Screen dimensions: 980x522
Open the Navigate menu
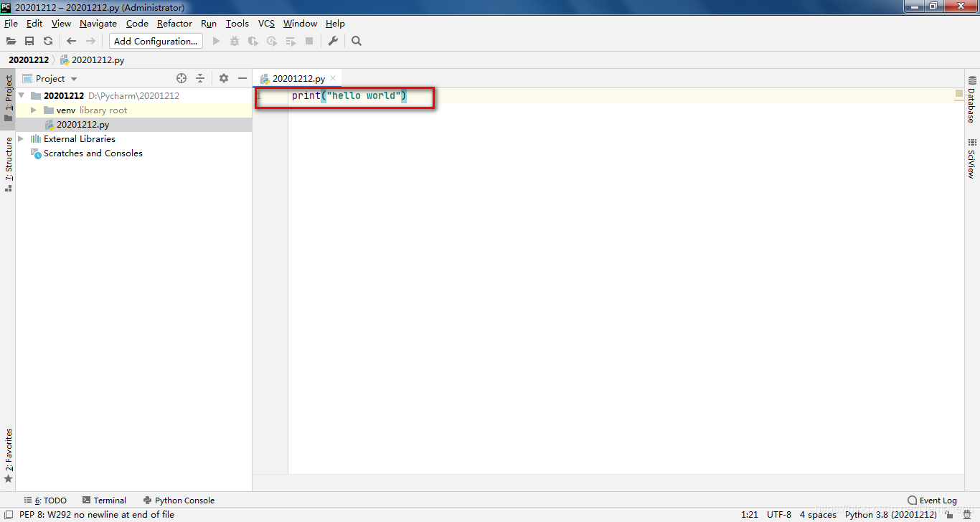pos(98,24)
